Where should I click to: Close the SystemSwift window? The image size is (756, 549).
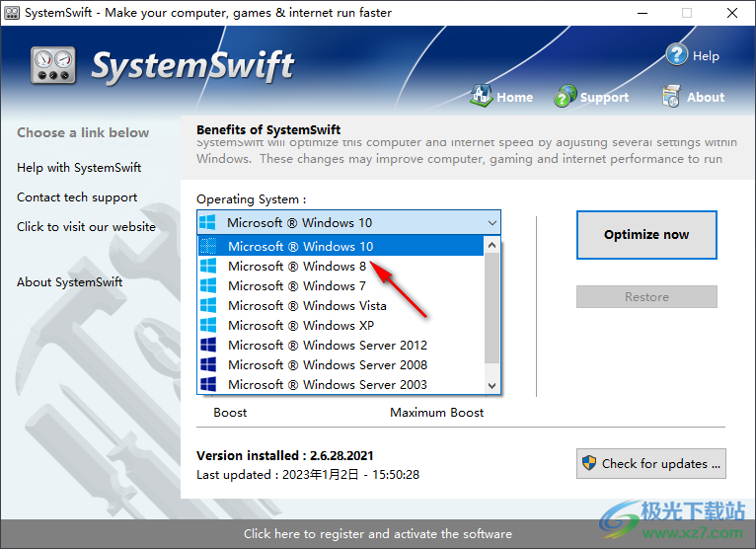pos(732,13)
